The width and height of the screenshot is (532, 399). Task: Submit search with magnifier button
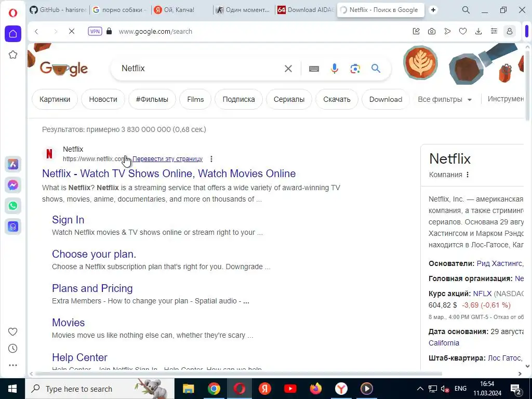[x=376, y=69]
